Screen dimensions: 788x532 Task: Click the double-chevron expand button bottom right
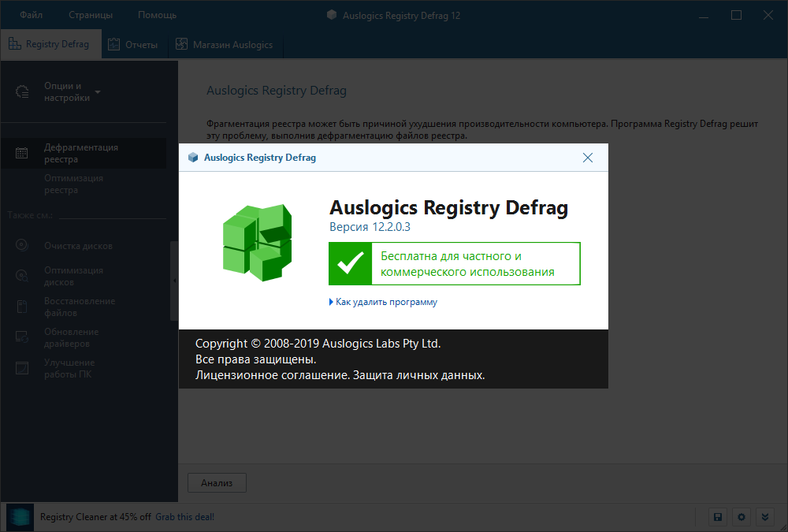tap(764, 517)
